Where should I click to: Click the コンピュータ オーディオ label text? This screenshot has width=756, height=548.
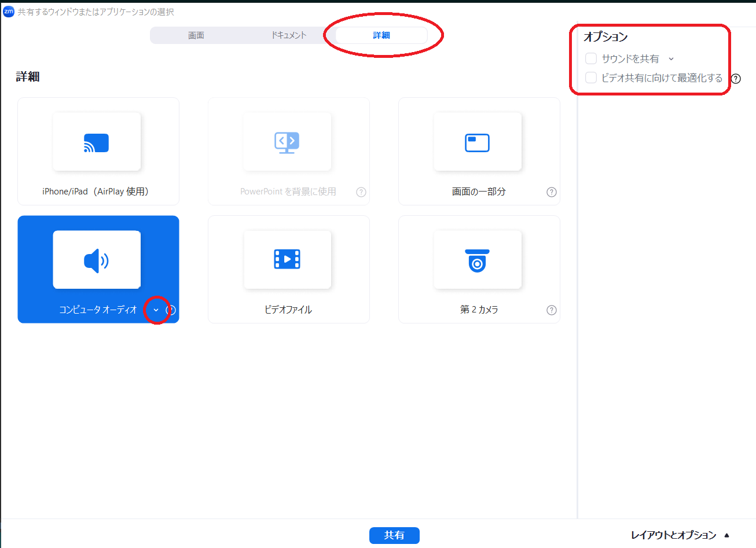[98, 310]
